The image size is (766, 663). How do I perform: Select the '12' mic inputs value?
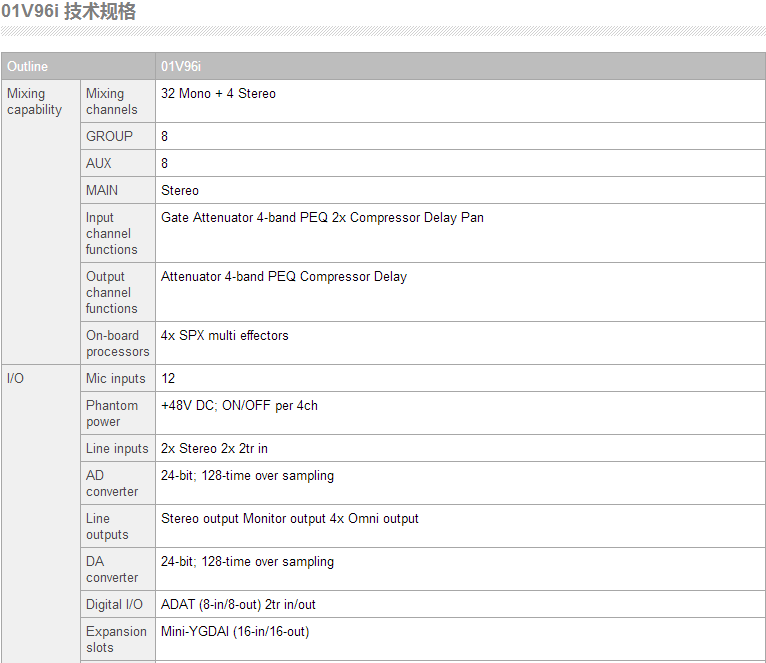pyautogui.click(x=168, y=378)
